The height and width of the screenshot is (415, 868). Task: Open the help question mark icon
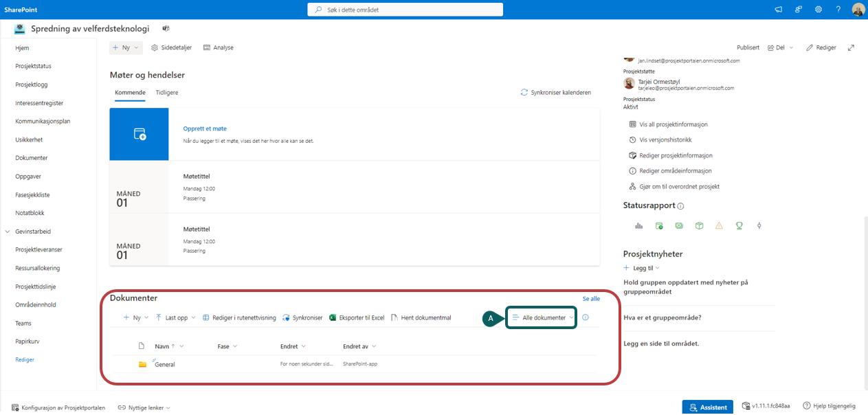pos(838,10)
